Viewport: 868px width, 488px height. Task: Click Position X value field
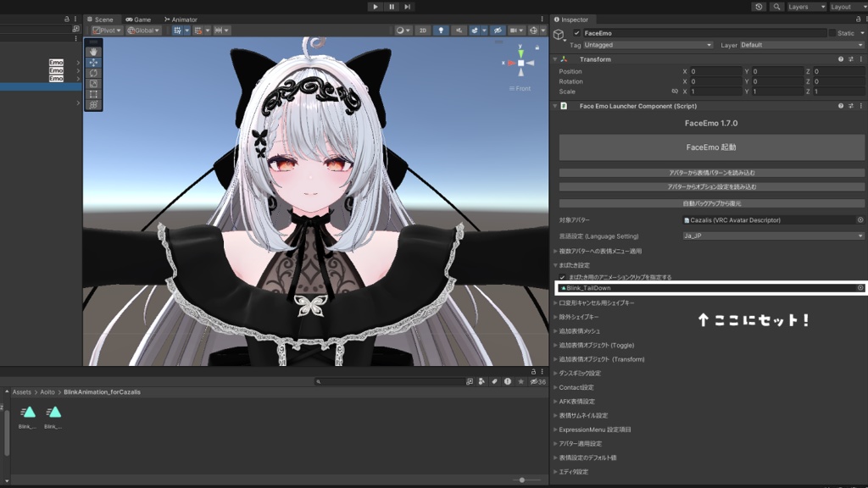pos(715,71)
